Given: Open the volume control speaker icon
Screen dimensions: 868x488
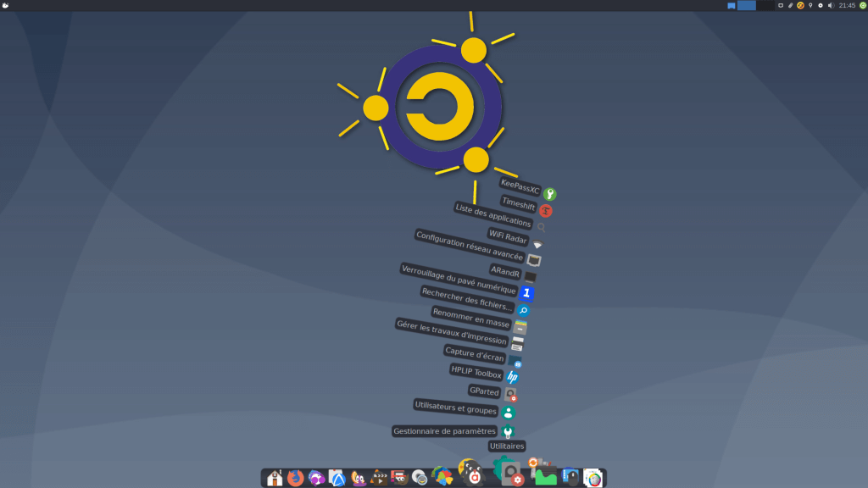Looking at the screenshot, I should [x=831, y=6].
